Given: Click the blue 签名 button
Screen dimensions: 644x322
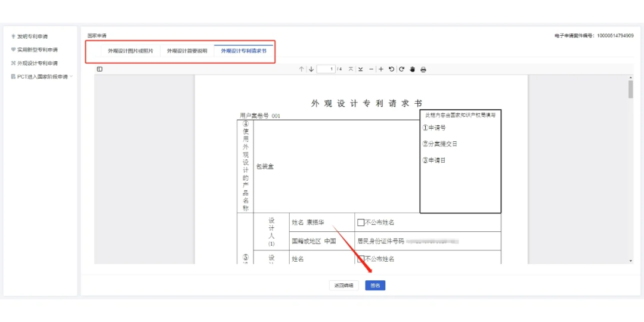Looking at the screenshot, I should [375, 286].
